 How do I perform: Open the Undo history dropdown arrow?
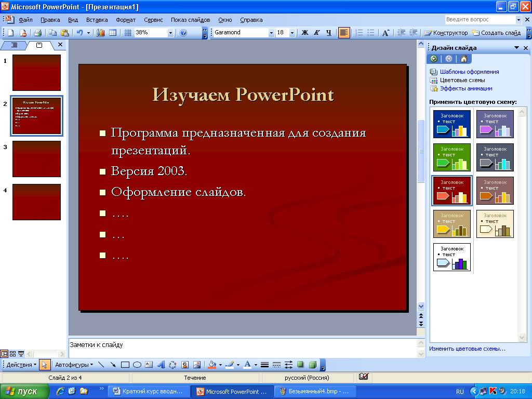coord(88,33)
